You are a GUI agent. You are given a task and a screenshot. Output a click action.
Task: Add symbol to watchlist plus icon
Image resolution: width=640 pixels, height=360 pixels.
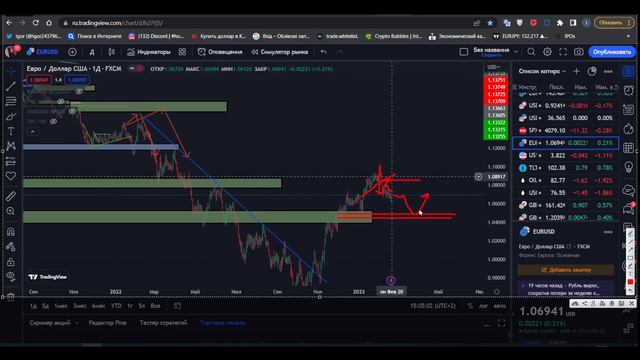pos(576,71)
